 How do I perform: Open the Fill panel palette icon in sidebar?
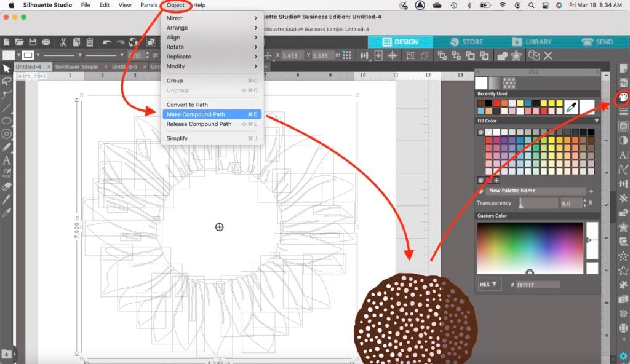pyautogui.click(x=623, y=97)
